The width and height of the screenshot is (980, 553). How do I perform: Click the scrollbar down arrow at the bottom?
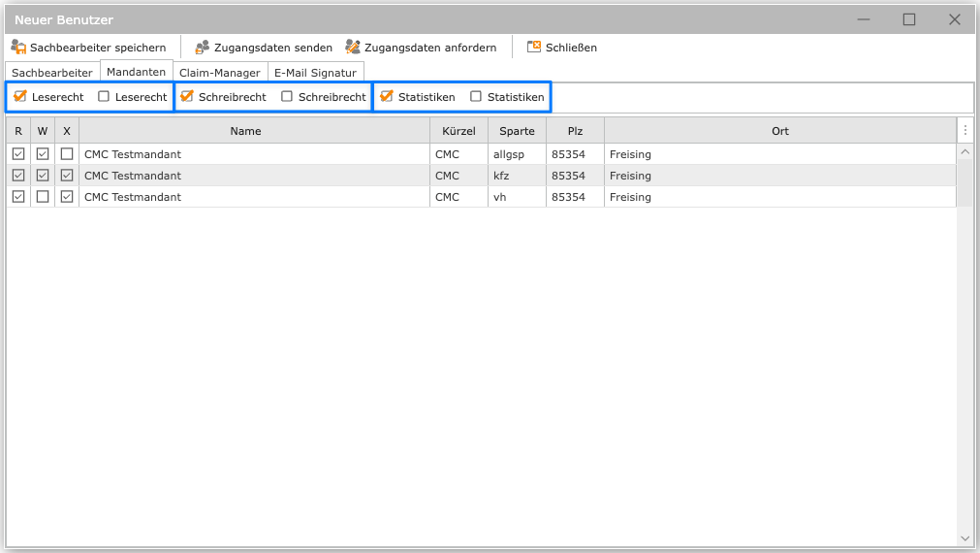[964, 537]
